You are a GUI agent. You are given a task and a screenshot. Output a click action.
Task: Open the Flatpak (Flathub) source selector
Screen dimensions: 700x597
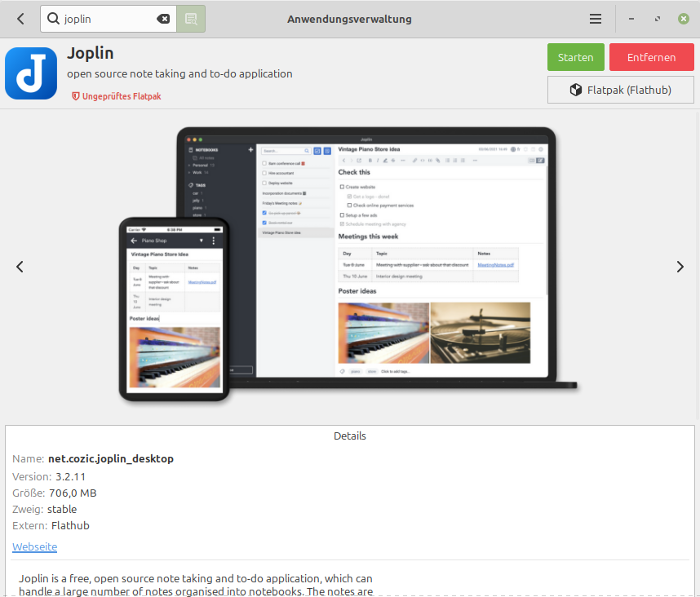[x=621, y=91]
